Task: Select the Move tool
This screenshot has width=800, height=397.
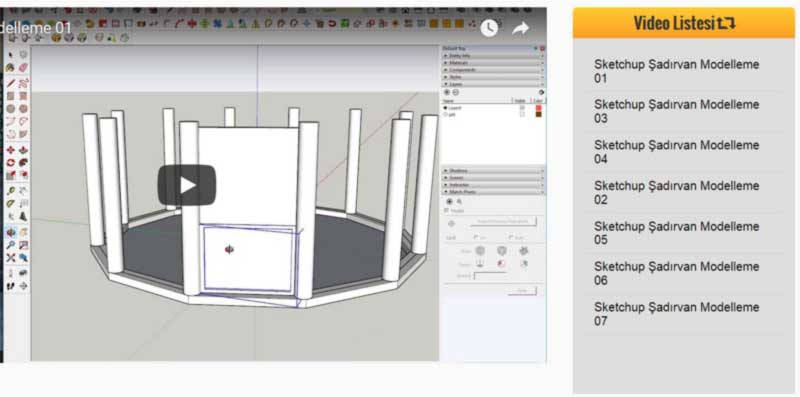Action: pos(10,150)
